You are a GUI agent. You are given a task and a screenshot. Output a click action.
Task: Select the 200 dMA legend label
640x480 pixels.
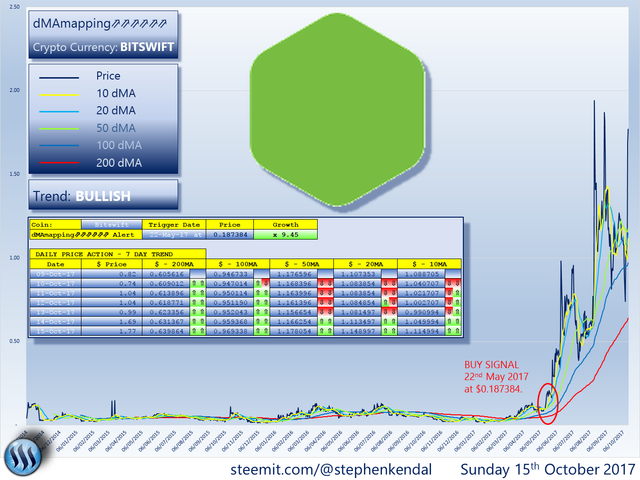(x=119, y=163)
